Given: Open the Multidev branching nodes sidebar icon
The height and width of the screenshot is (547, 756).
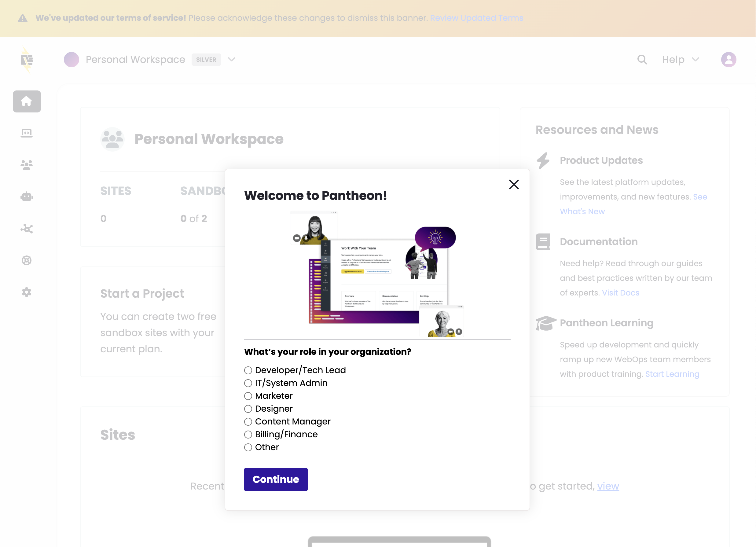Looking at the screenshot, I should pyautogui.click(x=27, y=229).
